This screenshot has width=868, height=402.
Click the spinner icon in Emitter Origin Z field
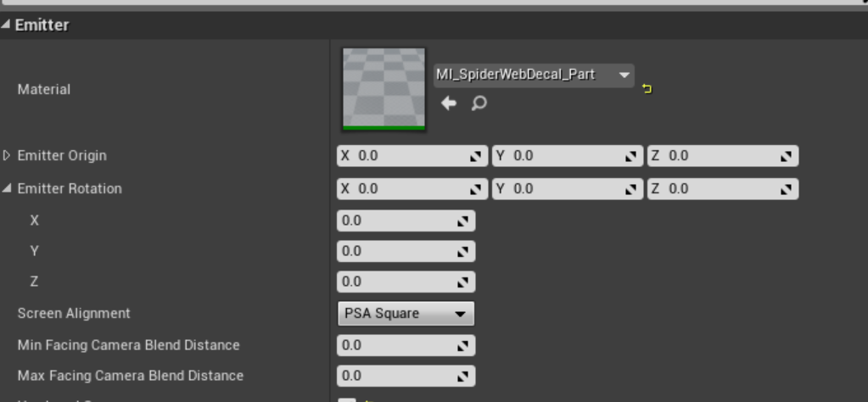click(x=787, y=157)
